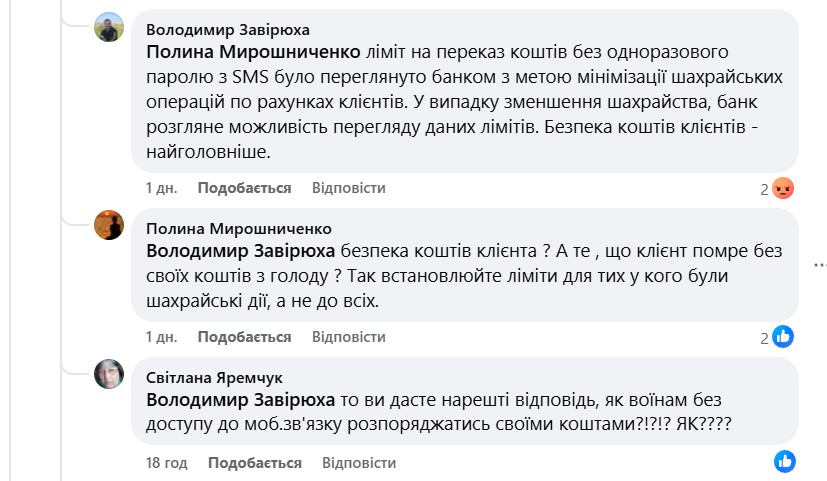Click Відповісти under Світлана Яремчук's comment
This screenshot has height=481, width=827.
pyautogui.click(x=359, y=463)
